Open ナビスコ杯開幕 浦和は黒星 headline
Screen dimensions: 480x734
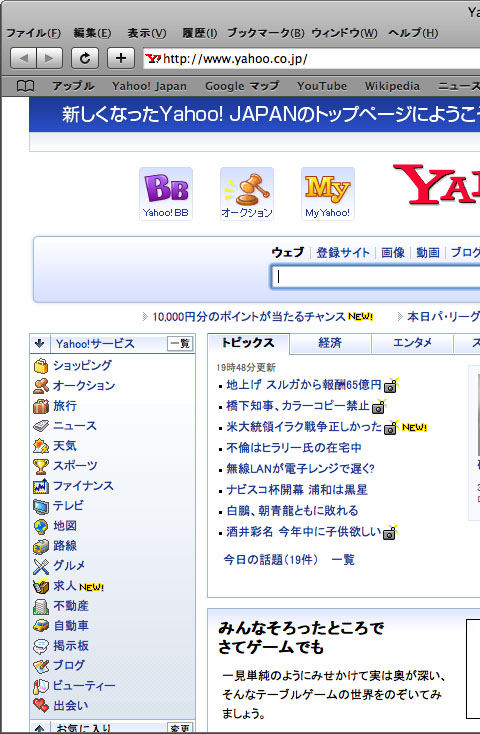click(x=297, y=490)
